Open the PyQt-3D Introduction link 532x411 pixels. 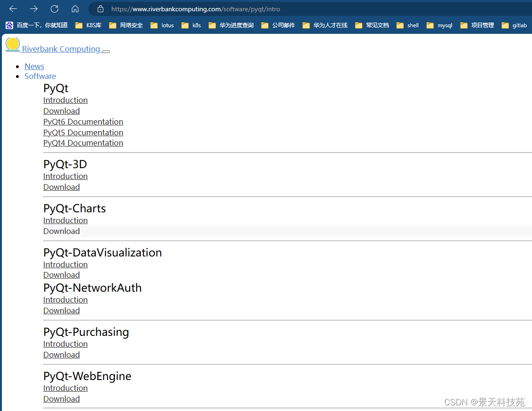[65, 176]
